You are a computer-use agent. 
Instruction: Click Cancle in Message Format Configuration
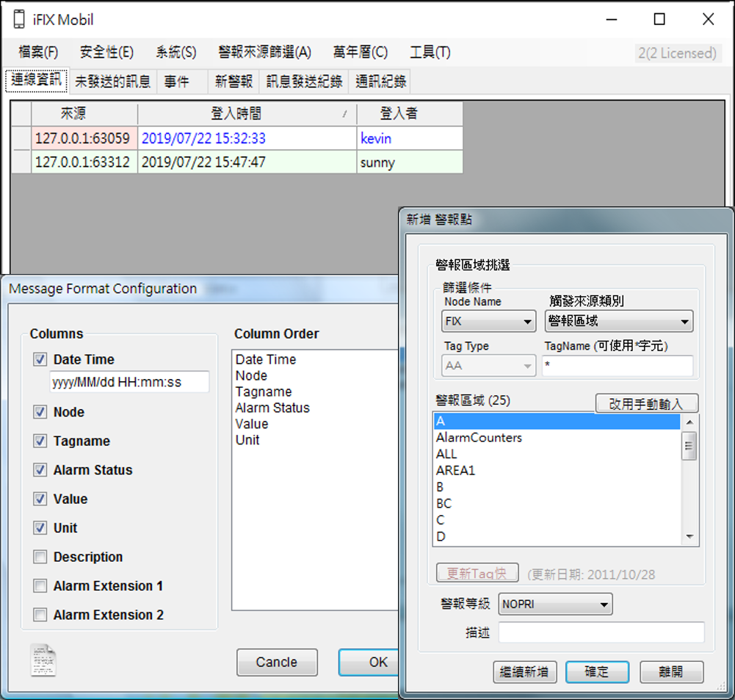coord(277,662)
